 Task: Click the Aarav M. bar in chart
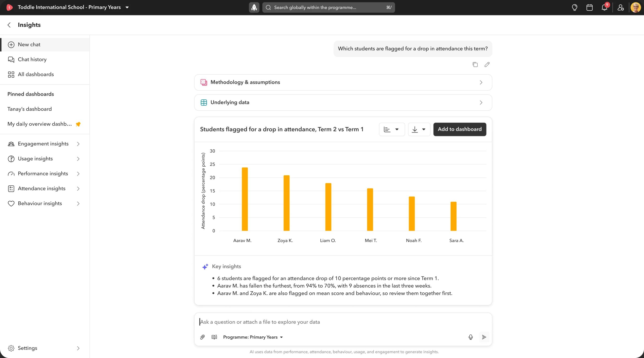click(245, 199)
